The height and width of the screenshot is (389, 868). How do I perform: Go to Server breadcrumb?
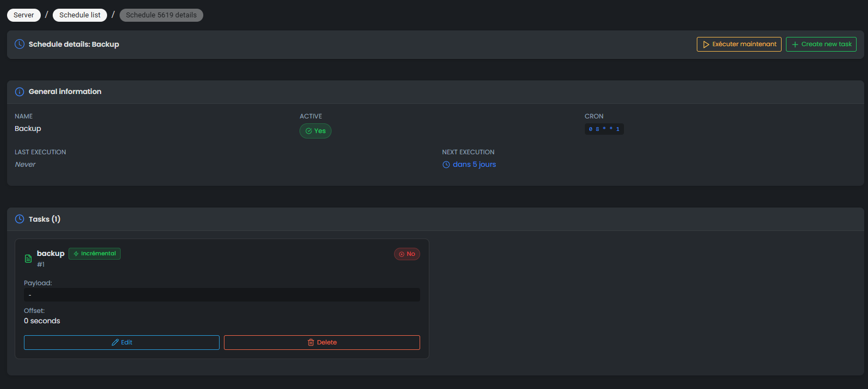coord(24,15)
